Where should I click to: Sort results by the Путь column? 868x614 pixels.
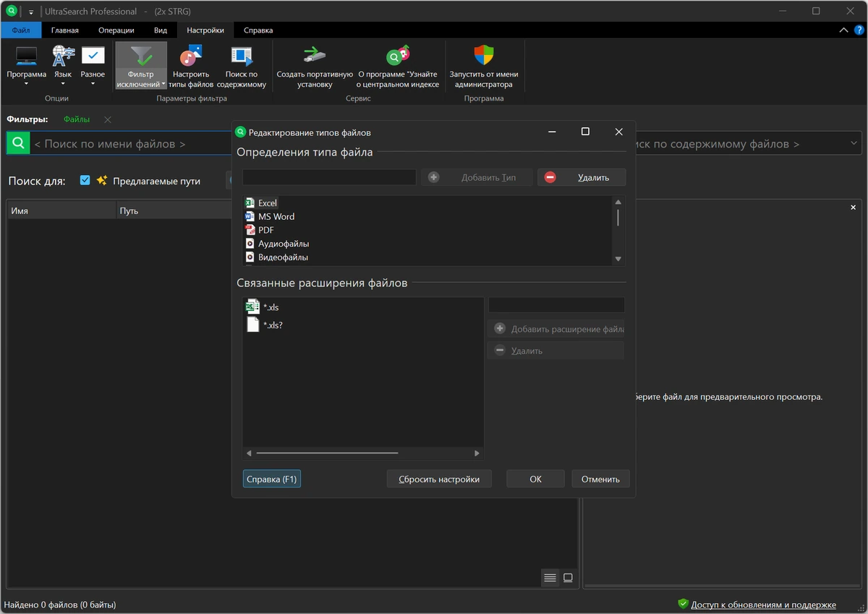(172, 210)
